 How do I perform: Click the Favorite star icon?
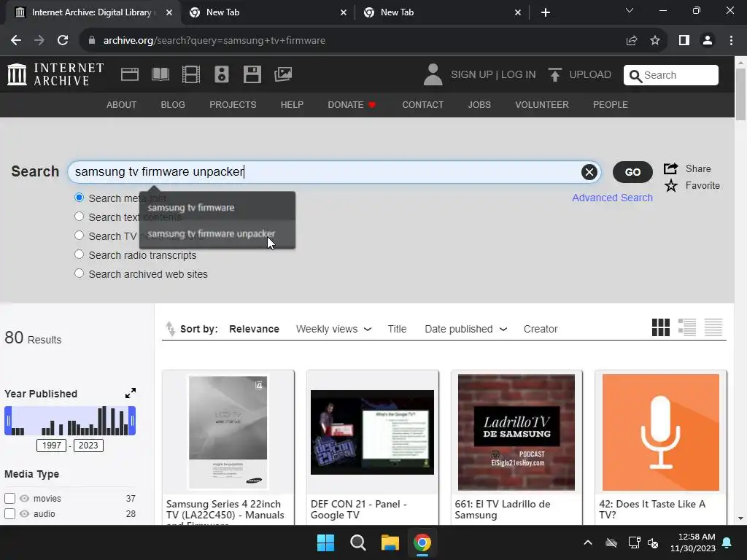[x=671, y=185]
